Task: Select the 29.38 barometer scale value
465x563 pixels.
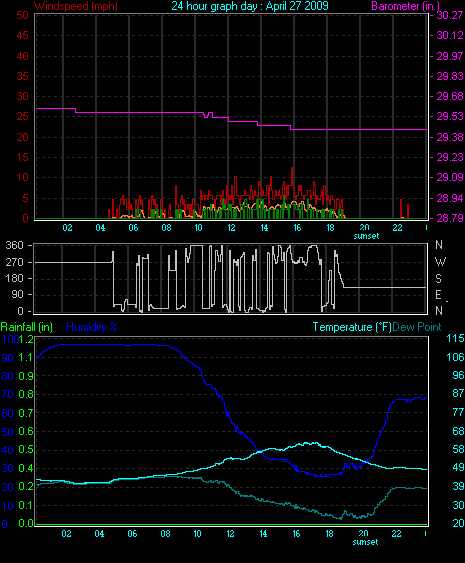Action: pos(450,137)
